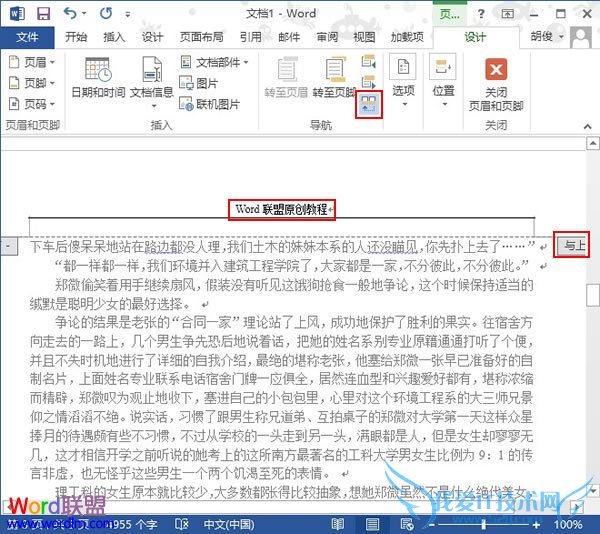Open the 加载项 tab
Viewport: 600px width, 534px height.
pos(407,37)
